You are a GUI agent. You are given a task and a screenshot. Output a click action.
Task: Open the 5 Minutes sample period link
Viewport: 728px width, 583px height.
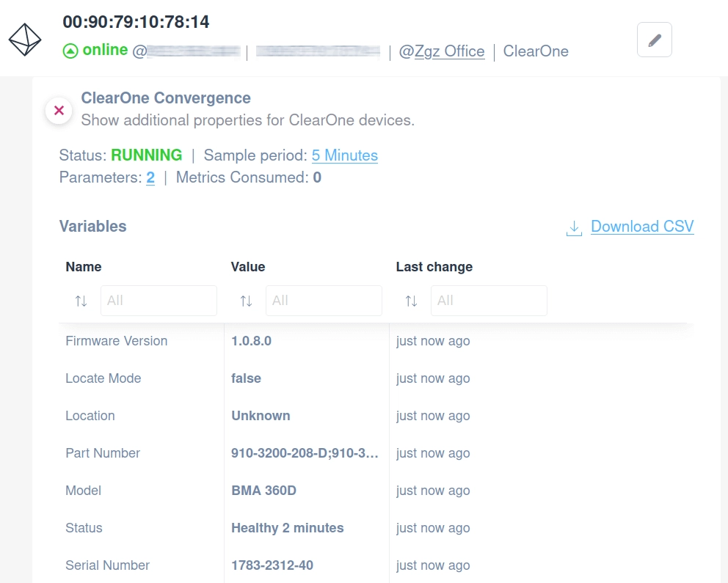click(x=344, y=155)
